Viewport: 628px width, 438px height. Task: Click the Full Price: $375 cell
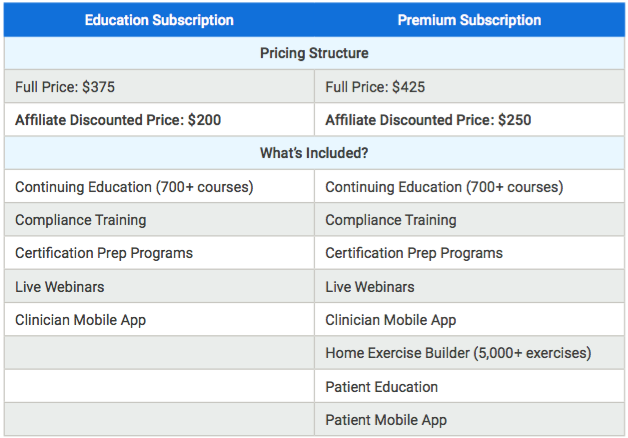159,86
